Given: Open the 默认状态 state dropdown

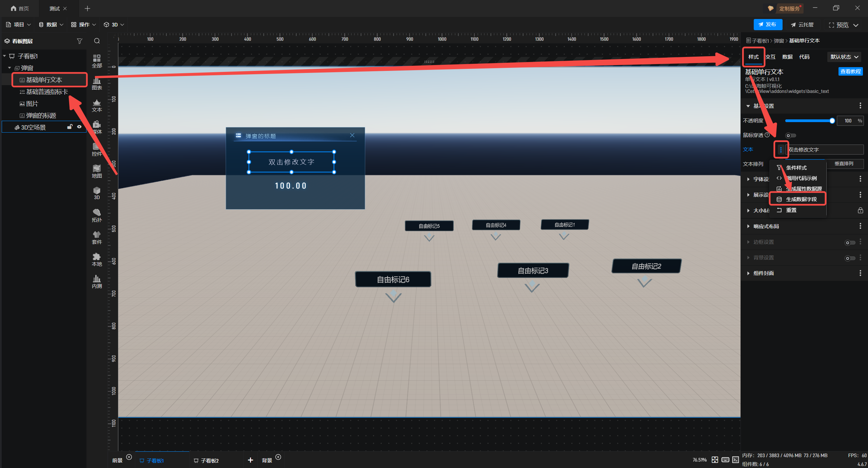Looking at the screenshot, I should coord(844,57).
